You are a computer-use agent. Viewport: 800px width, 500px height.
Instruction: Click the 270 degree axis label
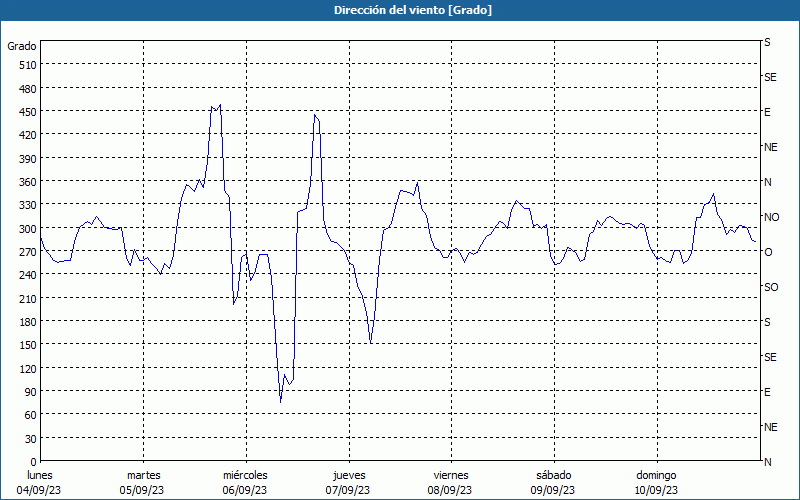point(28,252)
